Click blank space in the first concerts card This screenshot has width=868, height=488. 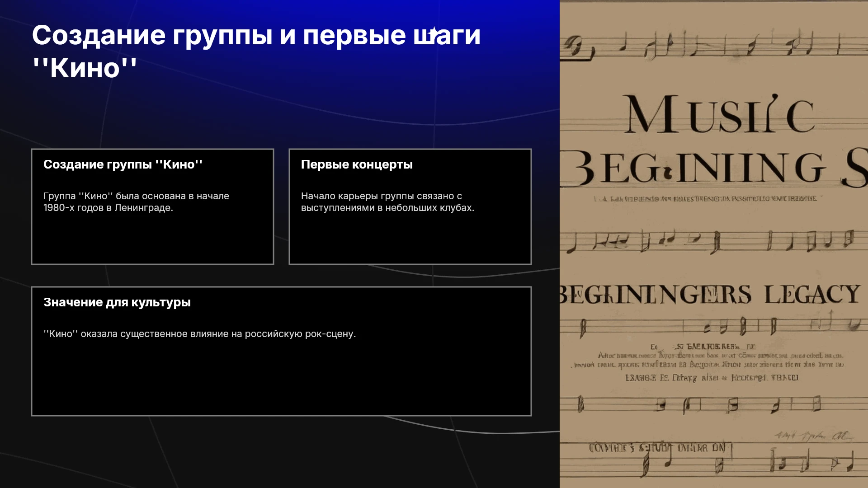410,239
